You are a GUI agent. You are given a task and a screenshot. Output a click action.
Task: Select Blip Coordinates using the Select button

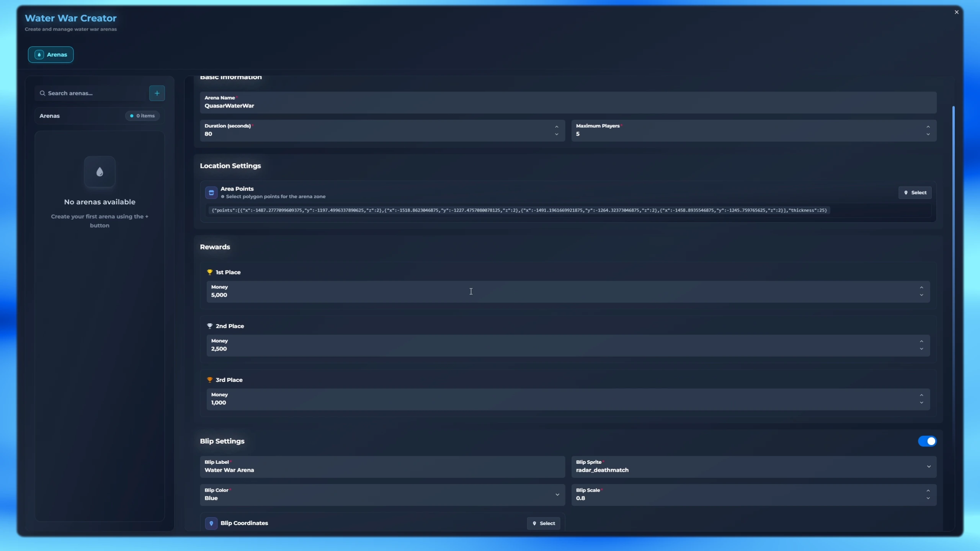click(x=544, y=523)
